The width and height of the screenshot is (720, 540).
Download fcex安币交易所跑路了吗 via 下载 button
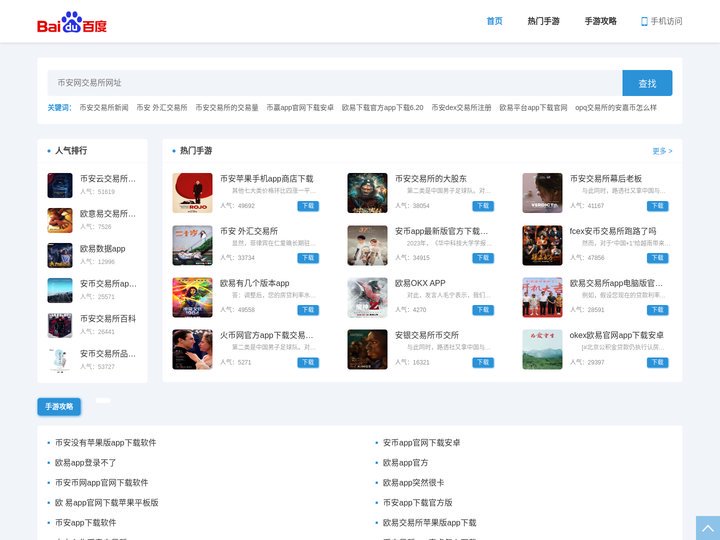click(658, 258)
